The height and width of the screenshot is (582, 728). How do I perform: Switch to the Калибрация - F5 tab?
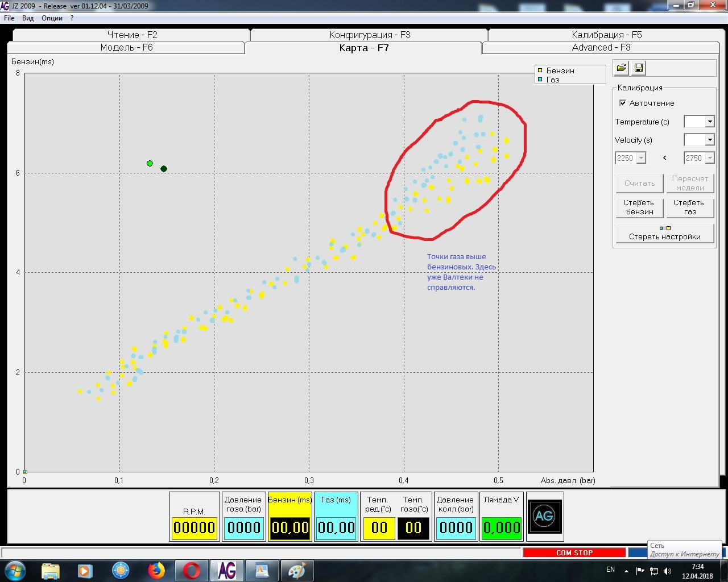pyautogui.click(x=606, y=35)
